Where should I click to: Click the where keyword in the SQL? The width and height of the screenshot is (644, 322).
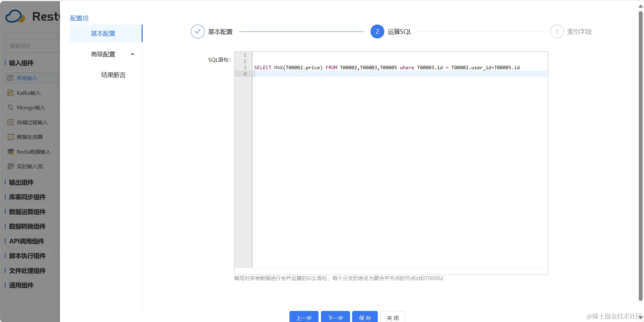tap(407, 68)
